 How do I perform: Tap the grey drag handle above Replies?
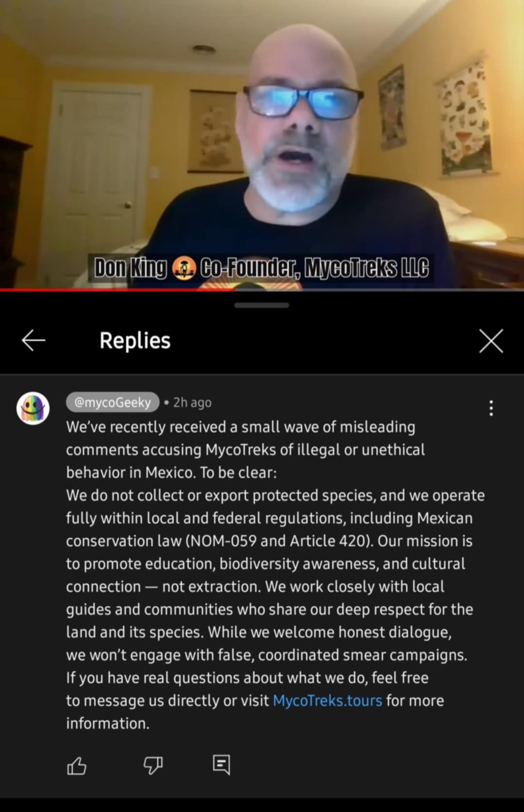(x=262, y=305)
